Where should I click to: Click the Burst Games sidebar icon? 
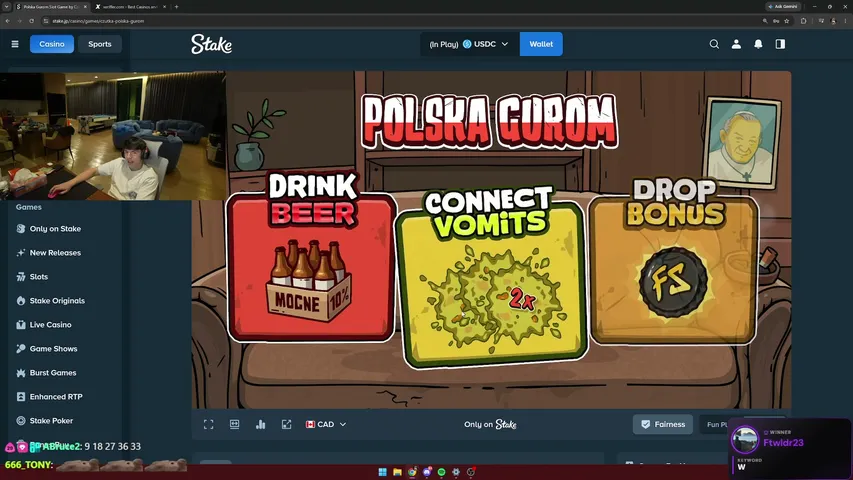[x=21, y=373]
